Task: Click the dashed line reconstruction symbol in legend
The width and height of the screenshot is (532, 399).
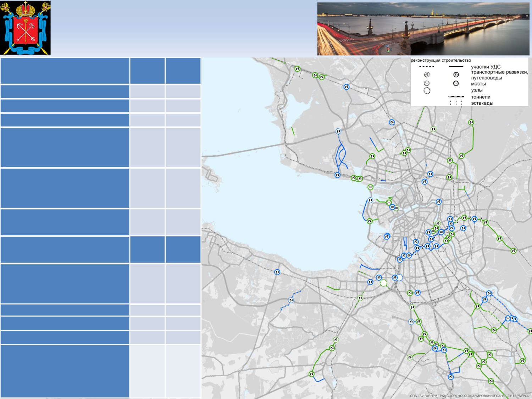Action: 427,66
